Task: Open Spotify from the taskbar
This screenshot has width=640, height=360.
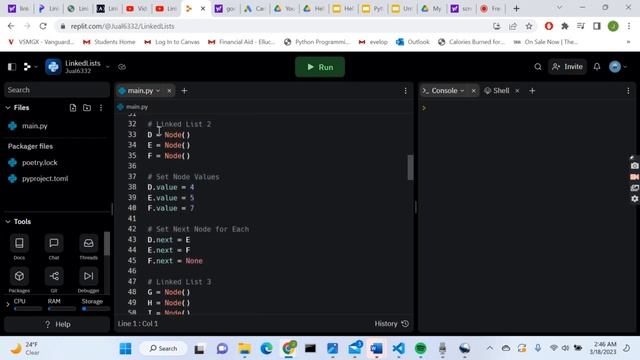Action: (x=420, y=348)
